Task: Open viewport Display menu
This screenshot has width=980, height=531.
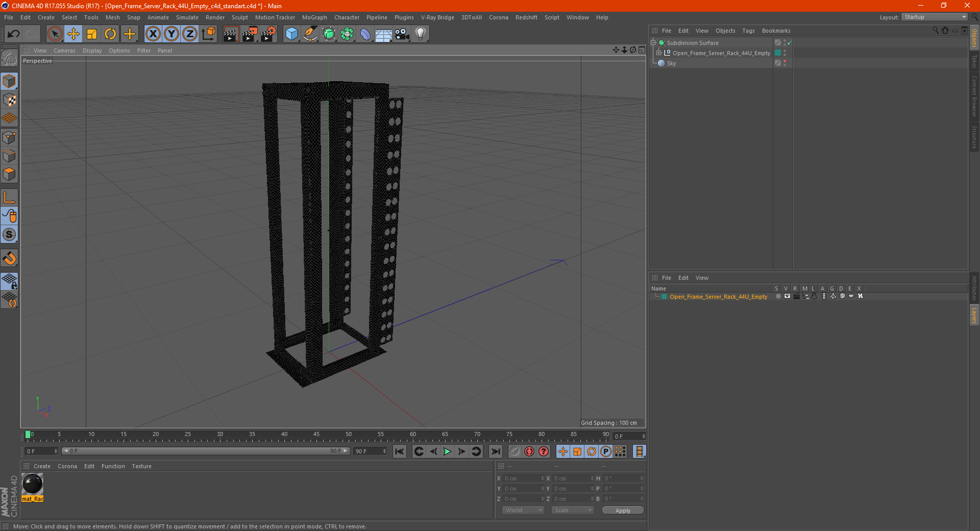Action: pos(92,51)
